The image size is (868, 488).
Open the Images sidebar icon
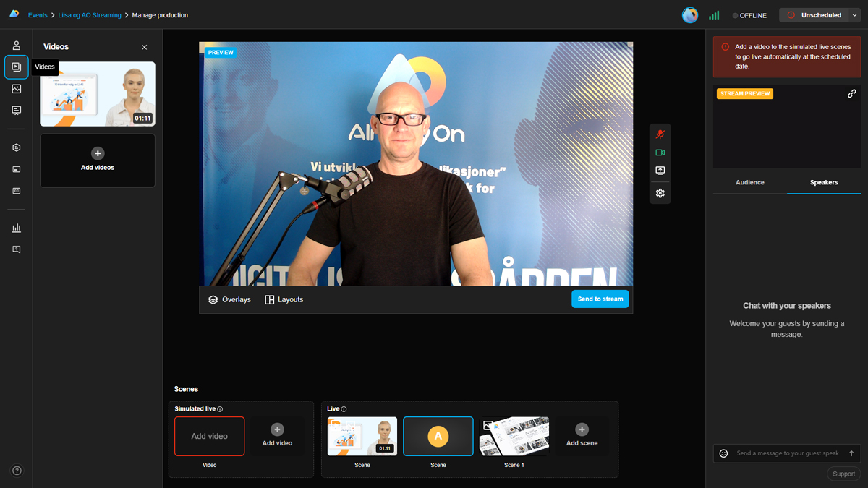17,89
